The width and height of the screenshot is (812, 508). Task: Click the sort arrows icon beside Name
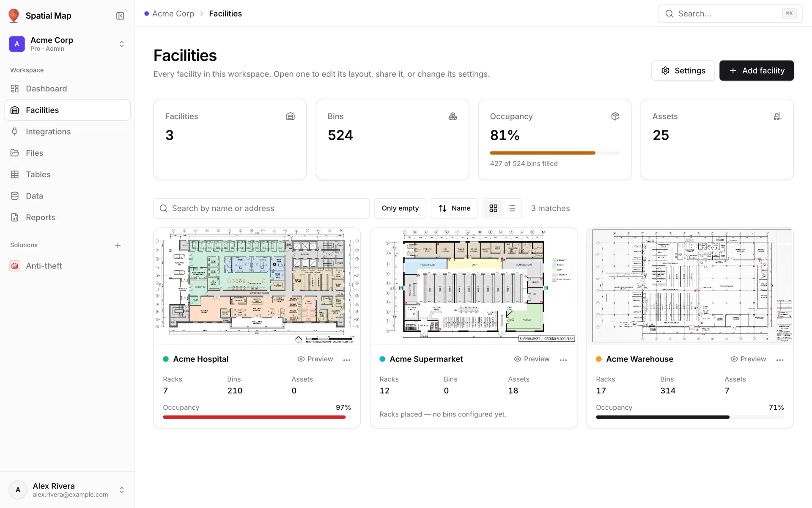443,208
